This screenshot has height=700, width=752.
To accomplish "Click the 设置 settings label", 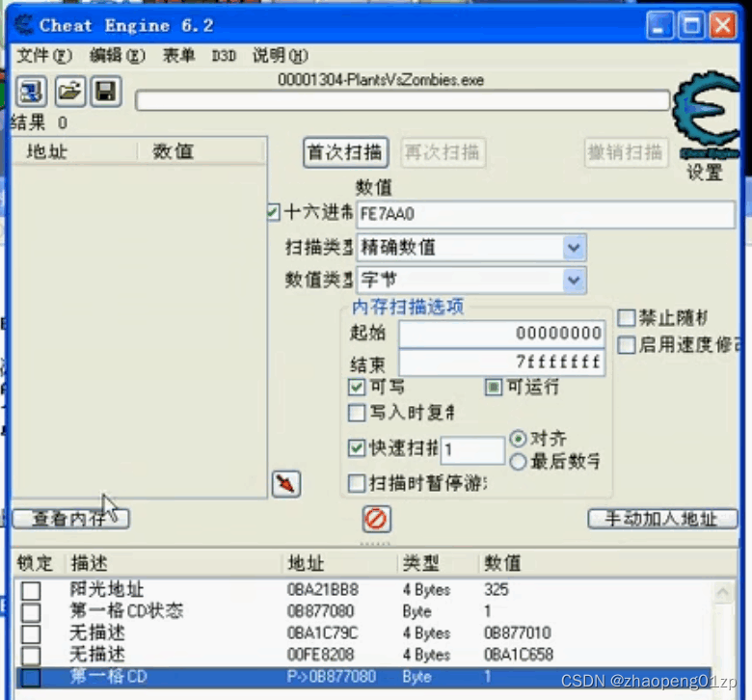I will tap(705, 172).
